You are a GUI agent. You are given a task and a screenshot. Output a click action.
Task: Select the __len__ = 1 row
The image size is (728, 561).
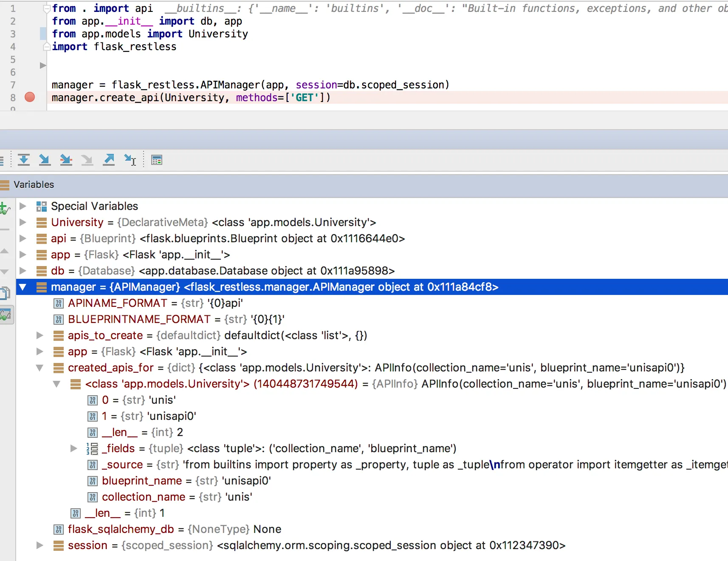click(372, 513)
